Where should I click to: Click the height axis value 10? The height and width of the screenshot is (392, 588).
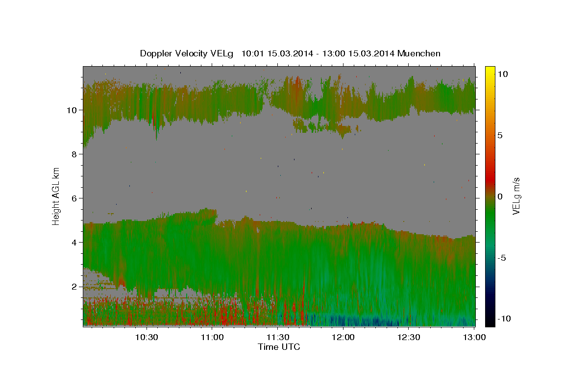coord(73,110)
